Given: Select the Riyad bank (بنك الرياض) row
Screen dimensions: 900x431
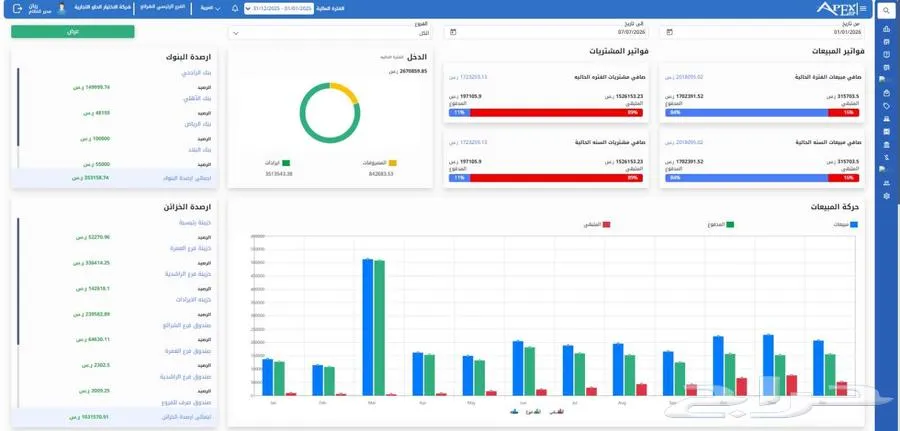Looking at the screenshot, I should coord(197,124).
